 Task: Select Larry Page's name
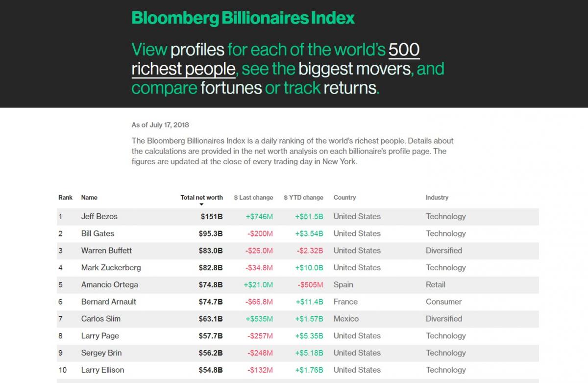pyautogui.click(x=100, y=336)
